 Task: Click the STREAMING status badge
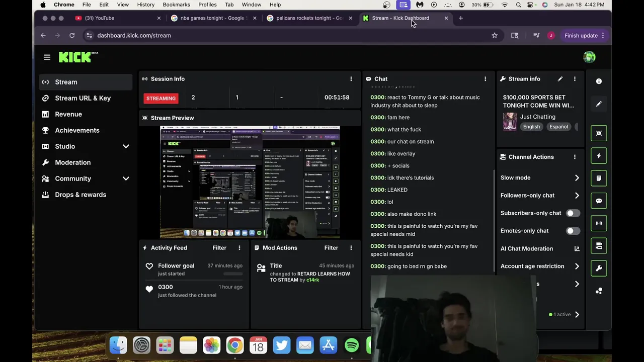(x=161, y=99)
